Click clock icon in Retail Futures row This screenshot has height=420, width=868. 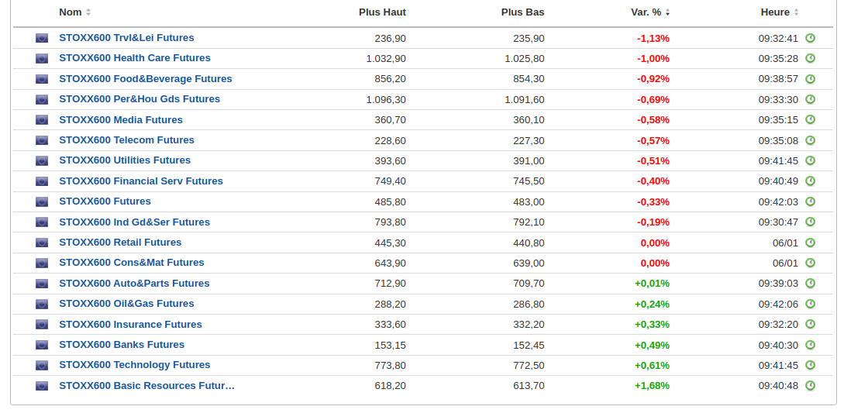pos(810,243)
